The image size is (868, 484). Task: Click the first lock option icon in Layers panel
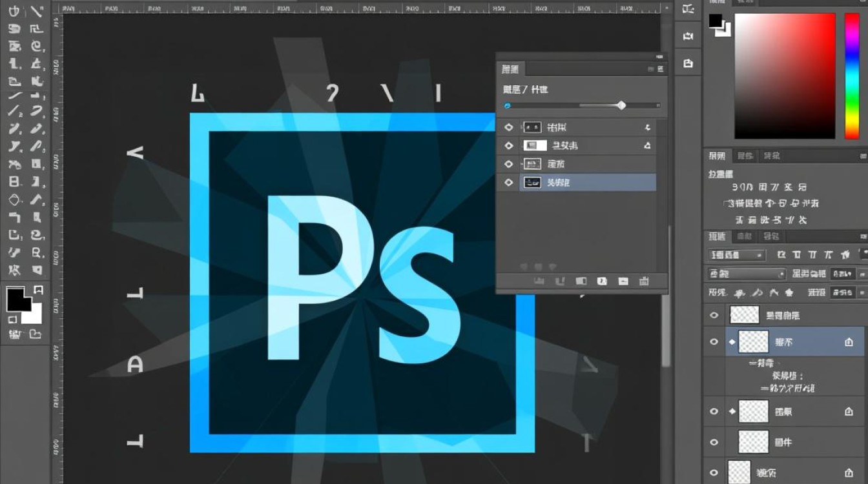point(740,293)
